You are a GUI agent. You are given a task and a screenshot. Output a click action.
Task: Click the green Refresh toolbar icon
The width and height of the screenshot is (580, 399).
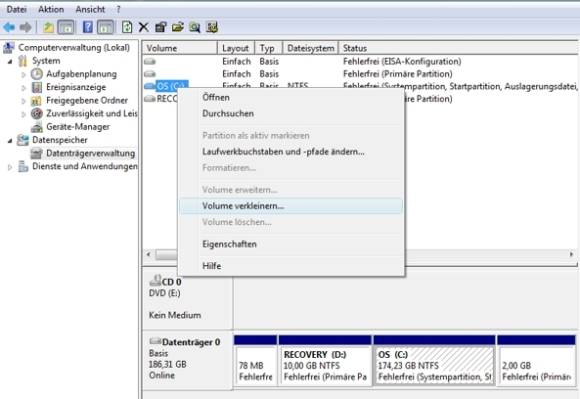[x=127, y=27]
